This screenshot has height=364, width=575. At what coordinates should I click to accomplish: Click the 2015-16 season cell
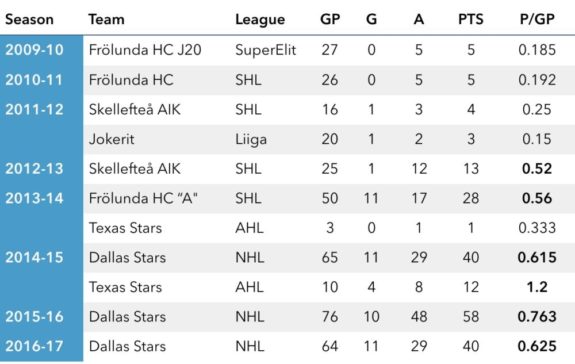tap(34, 316)
